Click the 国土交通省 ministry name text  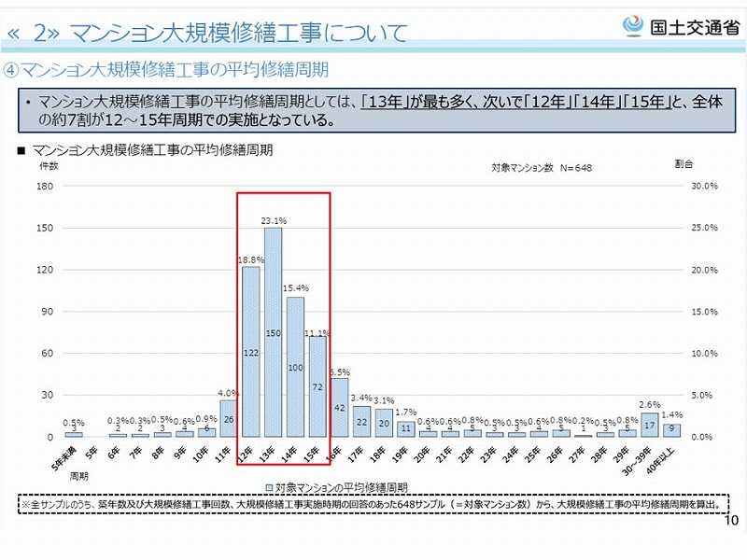point(694,27)
